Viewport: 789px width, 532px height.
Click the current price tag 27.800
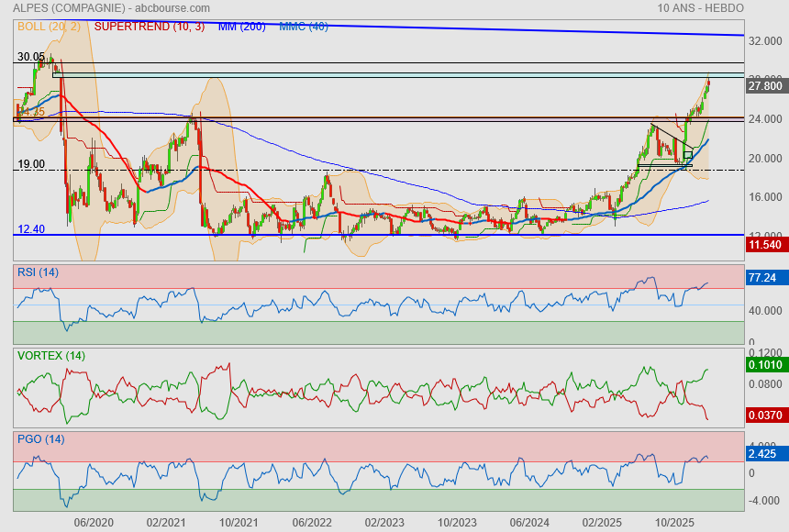point(765,85)
